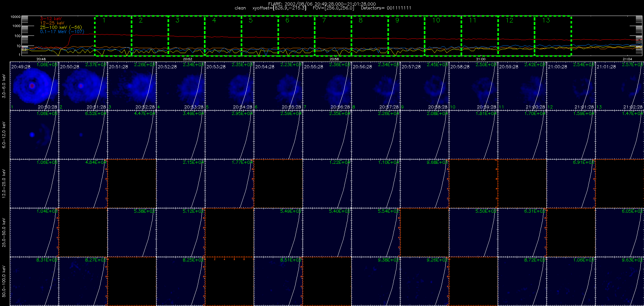The height and width of the screenshot is (306, 644).
Task: Open the 50-100 keV image labeled 9.63E+02
Action: 620,281
